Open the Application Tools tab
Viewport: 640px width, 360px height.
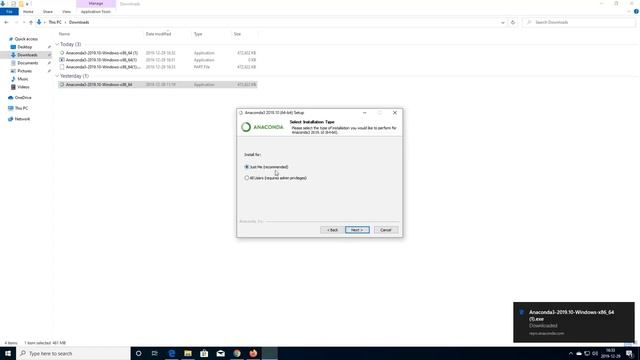click(x=96, y=12)
